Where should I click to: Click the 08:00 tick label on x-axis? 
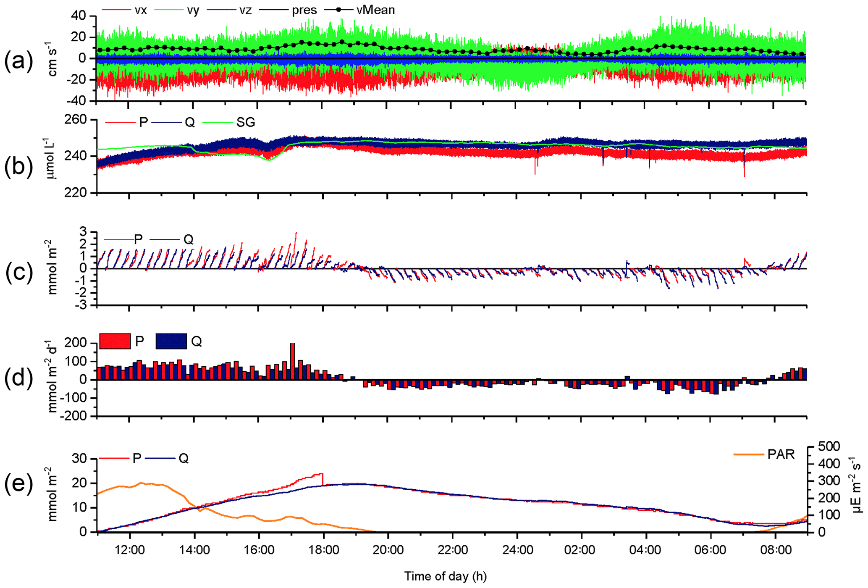775,550
